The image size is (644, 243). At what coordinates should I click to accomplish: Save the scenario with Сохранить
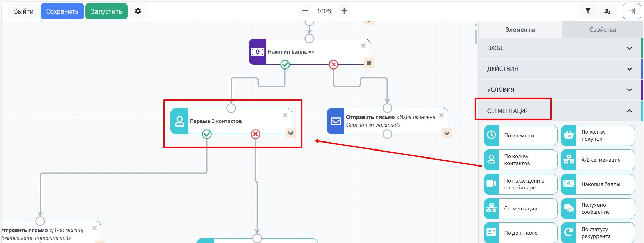(x=62, y=11)
